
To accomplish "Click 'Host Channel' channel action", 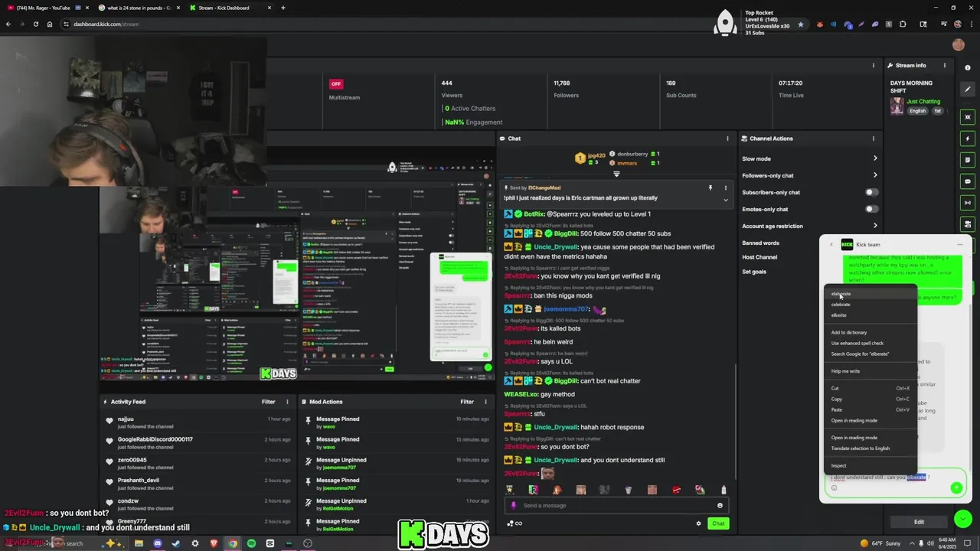I will click(759, 257).
